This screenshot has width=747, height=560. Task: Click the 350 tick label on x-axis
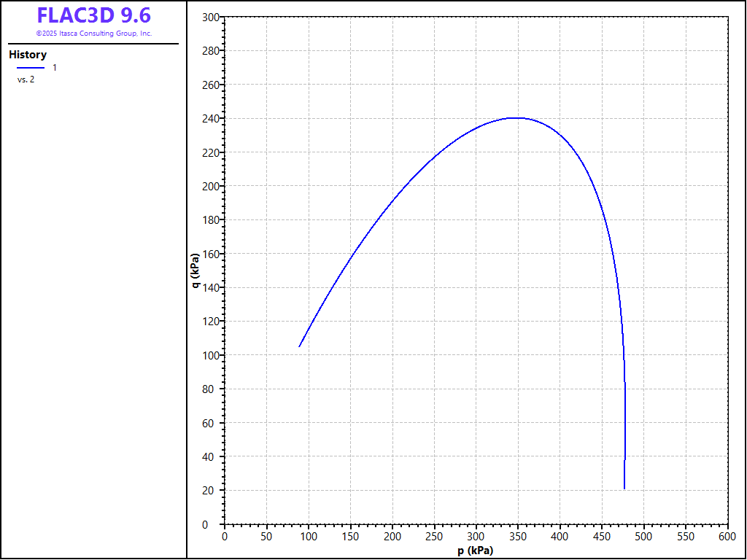518,536
